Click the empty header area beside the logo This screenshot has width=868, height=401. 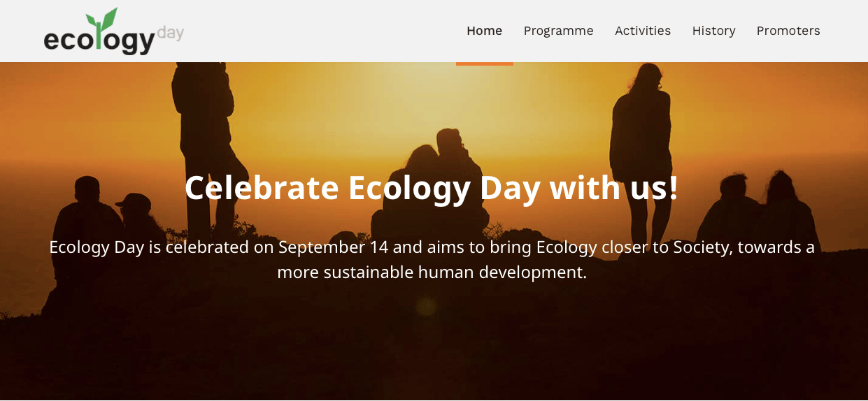tap(315, 31)
